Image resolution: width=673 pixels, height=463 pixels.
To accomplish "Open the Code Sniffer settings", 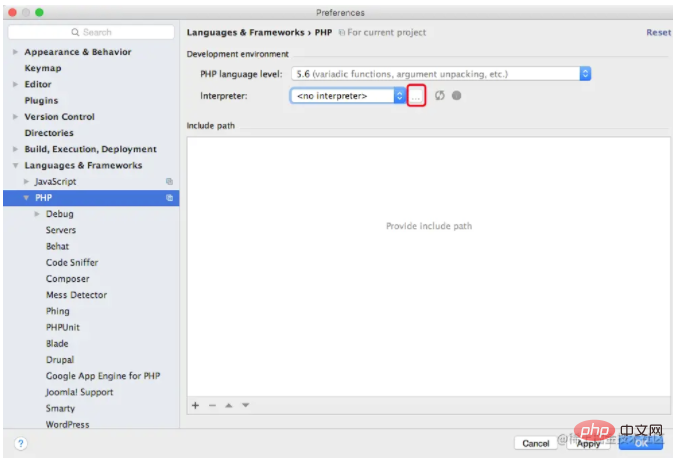I will pyautogui.click(x=72, y=263).
